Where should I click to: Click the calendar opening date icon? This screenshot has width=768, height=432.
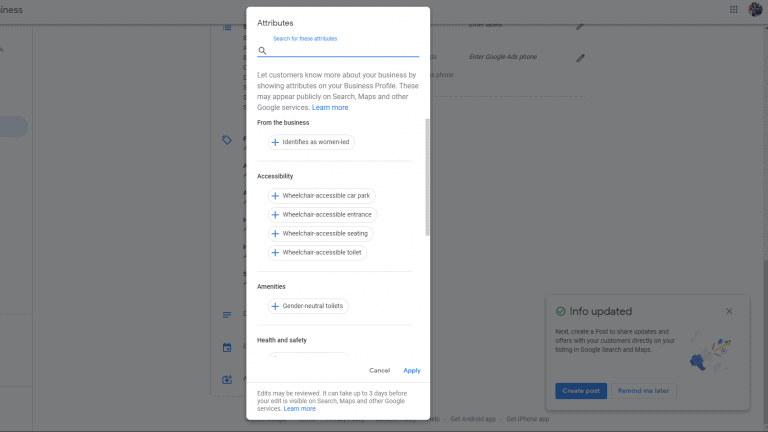[227, 347]
